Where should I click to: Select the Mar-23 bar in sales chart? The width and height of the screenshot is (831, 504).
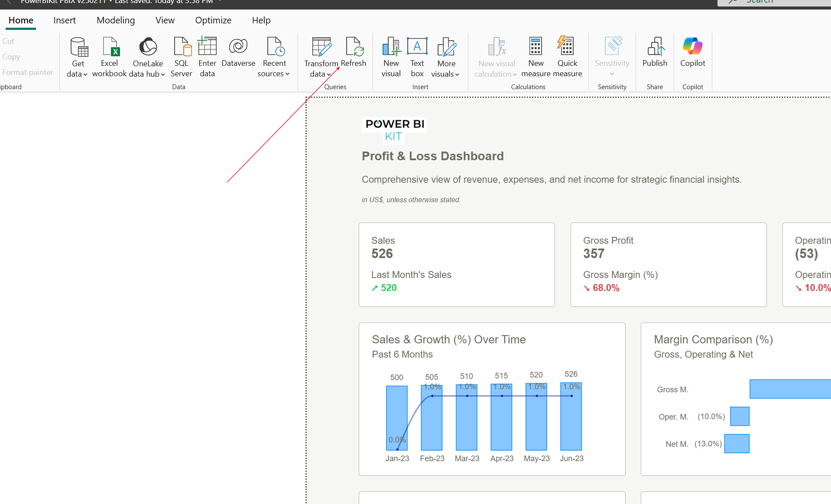467,417
